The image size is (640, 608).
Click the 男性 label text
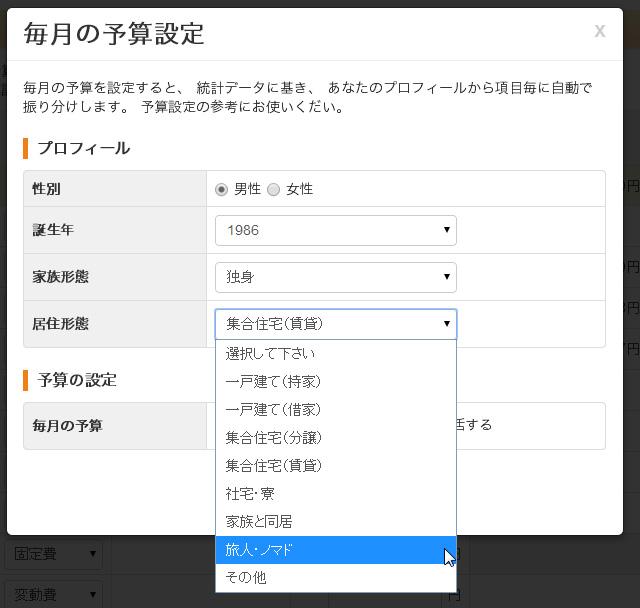click(x=247, y=189)
